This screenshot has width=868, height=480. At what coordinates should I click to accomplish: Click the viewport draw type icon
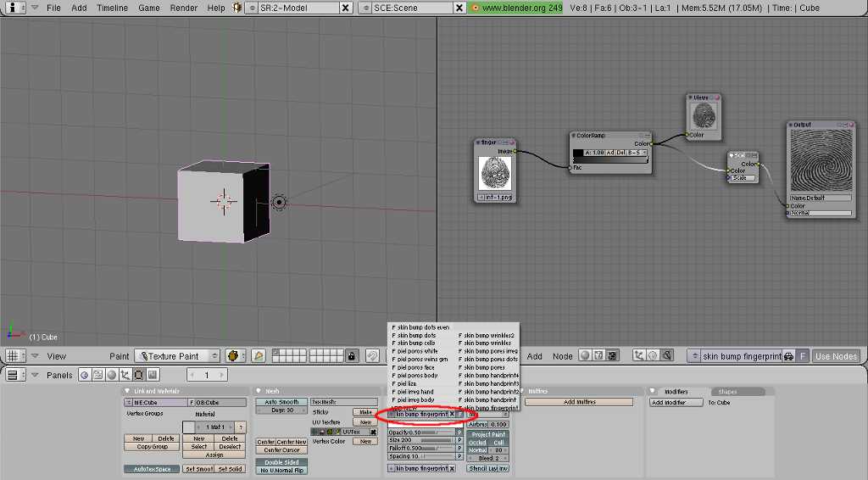234,356
